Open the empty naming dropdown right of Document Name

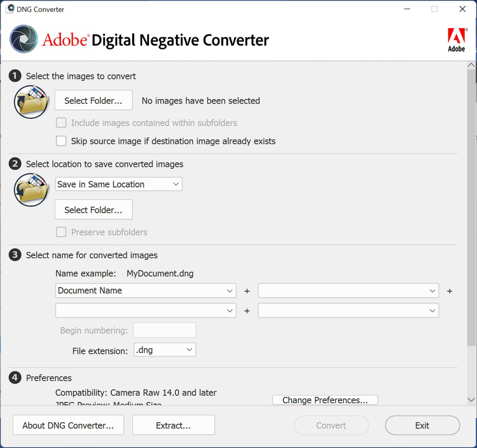348,291
